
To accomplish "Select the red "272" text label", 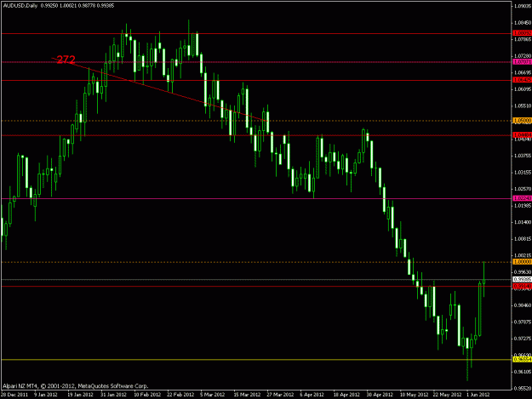I will pos(66,60).
